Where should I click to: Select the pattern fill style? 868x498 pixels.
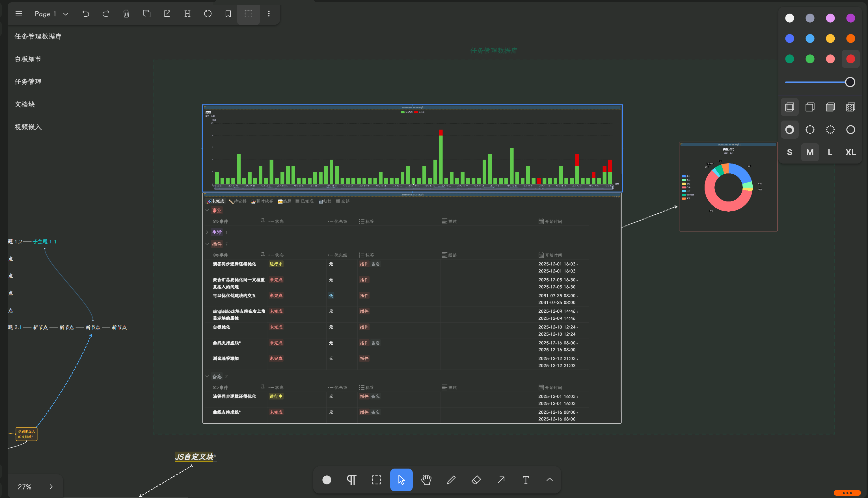[x=850, y=107]
